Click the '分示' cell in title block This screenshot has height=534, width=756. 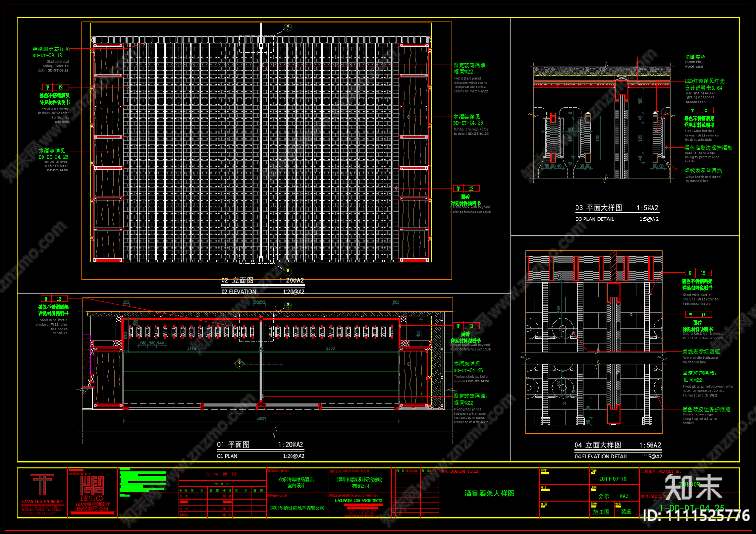pyautogui.click(x=604, y=497)
